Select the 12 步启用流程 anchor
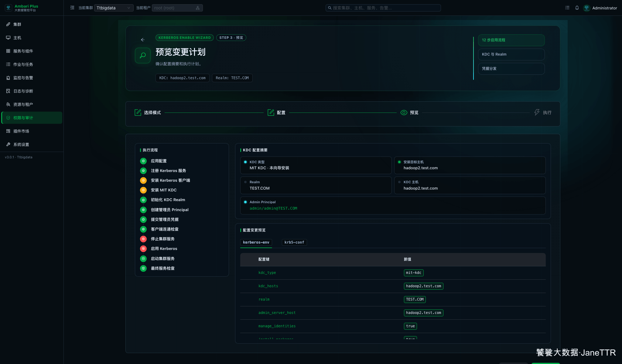The height and width of the screenshot is (364, 622). click(x=511, y=40)
